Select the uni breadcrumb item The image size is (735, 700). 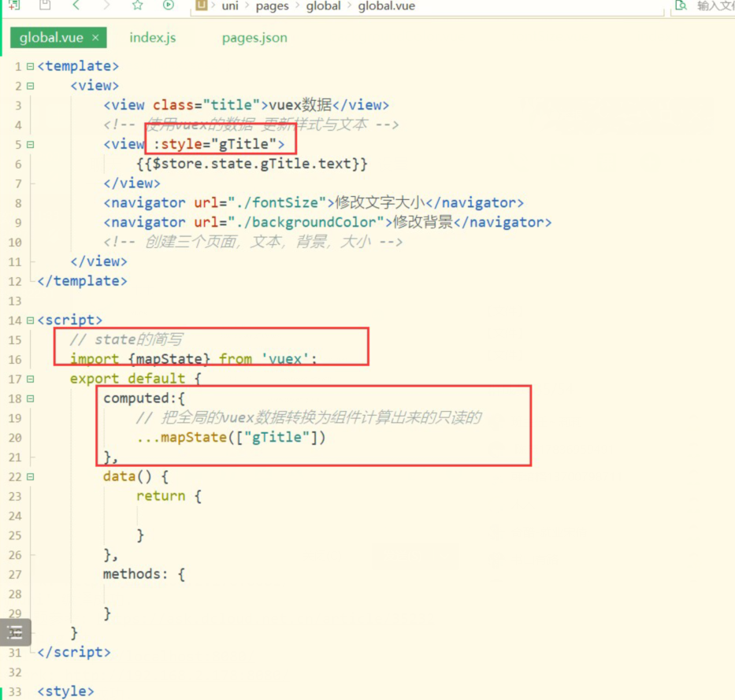[230, 6]
